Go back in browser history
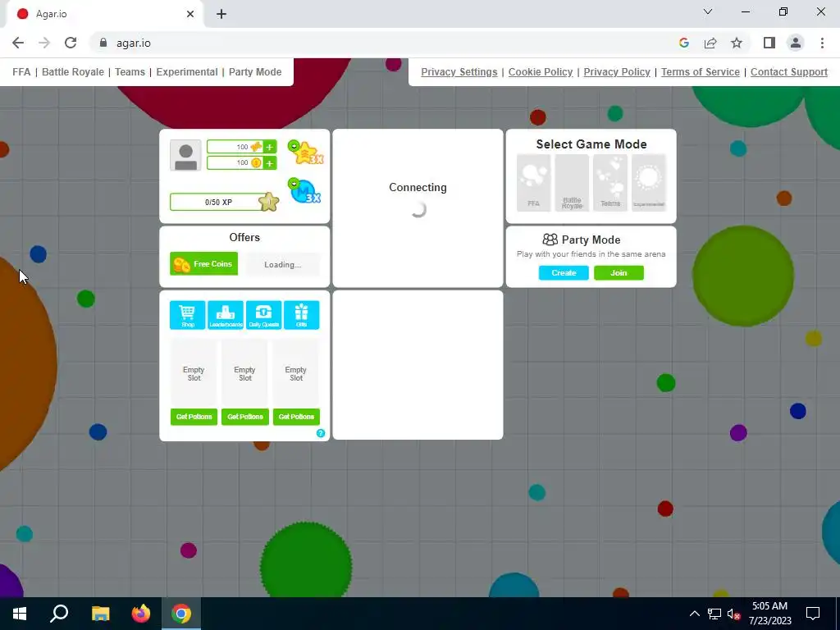 pyautogui.click(x=18, y=43)
